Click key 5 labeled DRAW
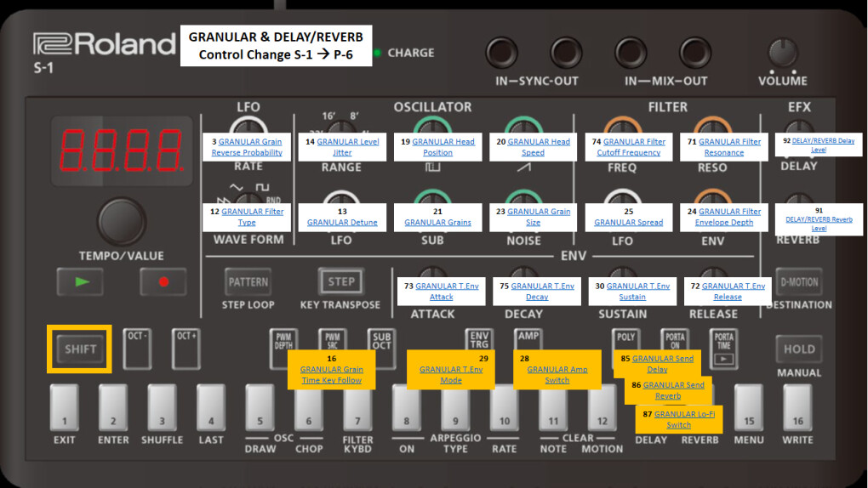Viewport: 868px width, 488px height. click(x=260, y=408)
